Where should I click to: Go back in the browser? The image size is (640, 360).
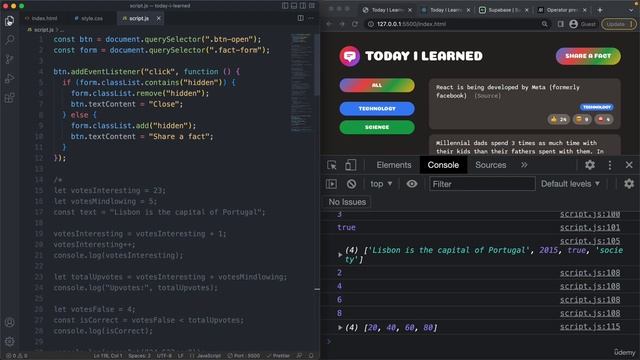point(329,24)
